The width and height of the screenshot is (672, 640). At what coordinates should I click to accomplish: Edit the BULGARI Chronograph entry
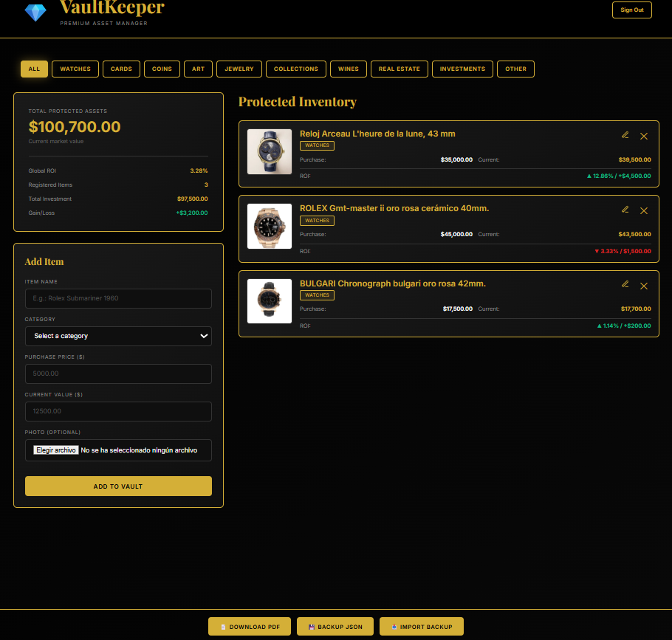pyautogui.click(x=625, y=284)
